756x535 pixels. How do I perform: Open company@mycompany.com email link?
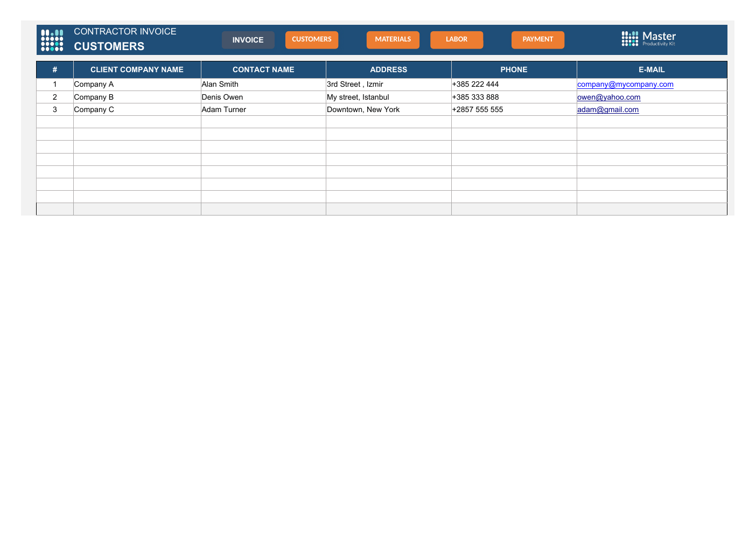click(x=625, y=84)
